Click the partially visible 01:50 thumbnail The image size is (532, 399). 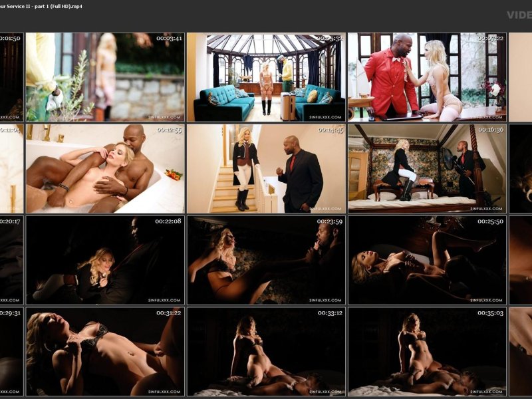coord(11,77)
